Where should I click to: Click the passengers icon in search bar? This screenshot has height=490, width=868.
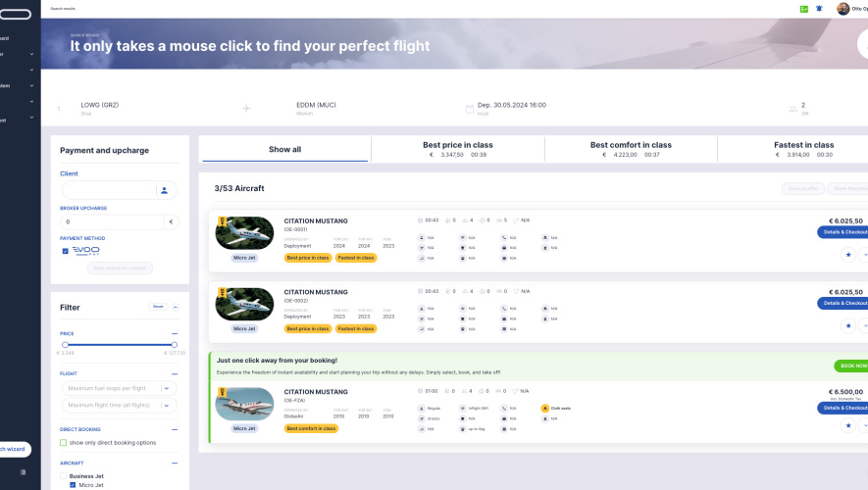click(792, 108)
